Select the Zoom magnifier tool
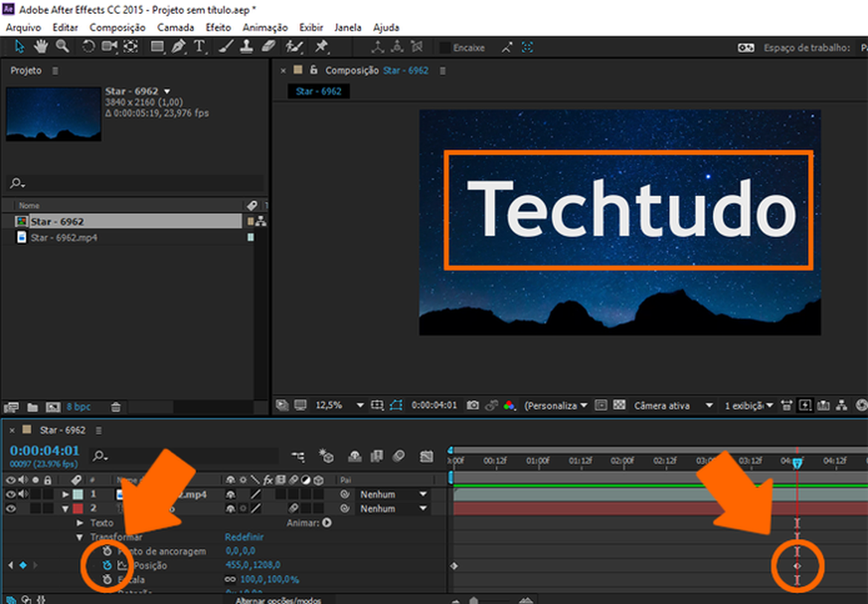 62,47
